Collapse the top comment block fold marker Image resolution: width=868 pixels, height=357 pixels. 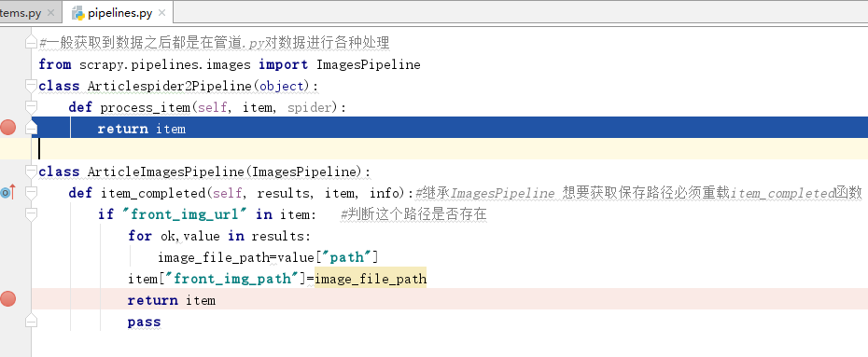coord(32,43)
